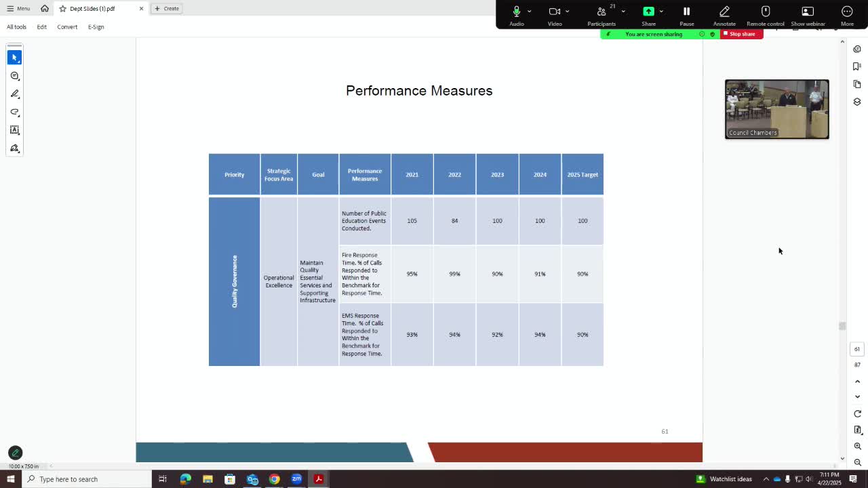Open the Edit menu item

coord(41,26)
